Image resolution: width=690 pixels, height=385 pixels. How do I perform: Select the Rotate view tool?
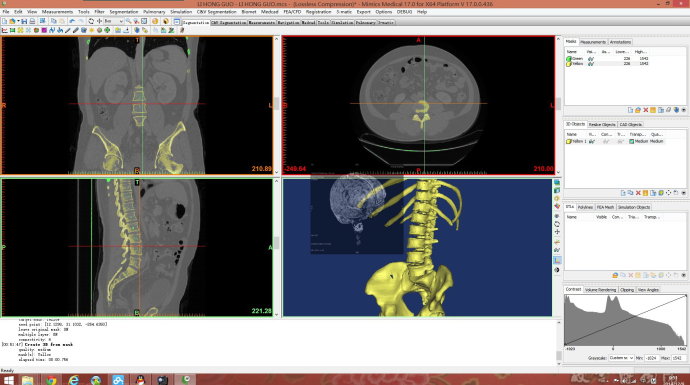(91, 21)
